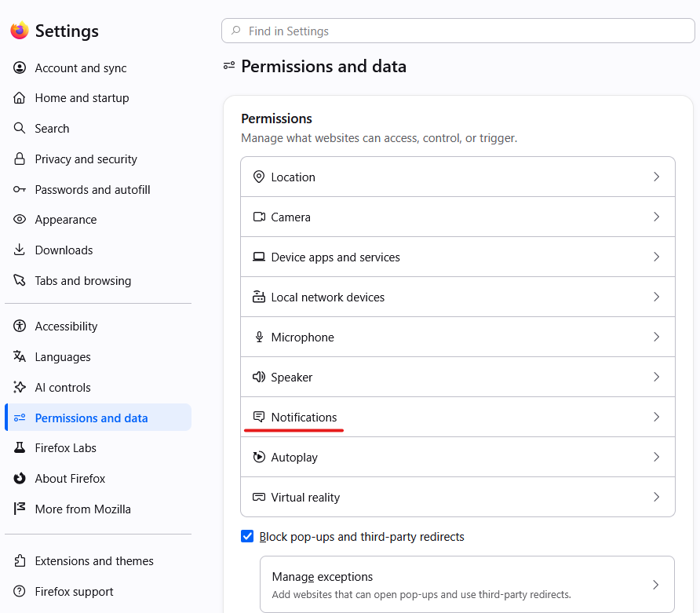
Task: Click the AI controls sparkle icon
Action: 19,387
